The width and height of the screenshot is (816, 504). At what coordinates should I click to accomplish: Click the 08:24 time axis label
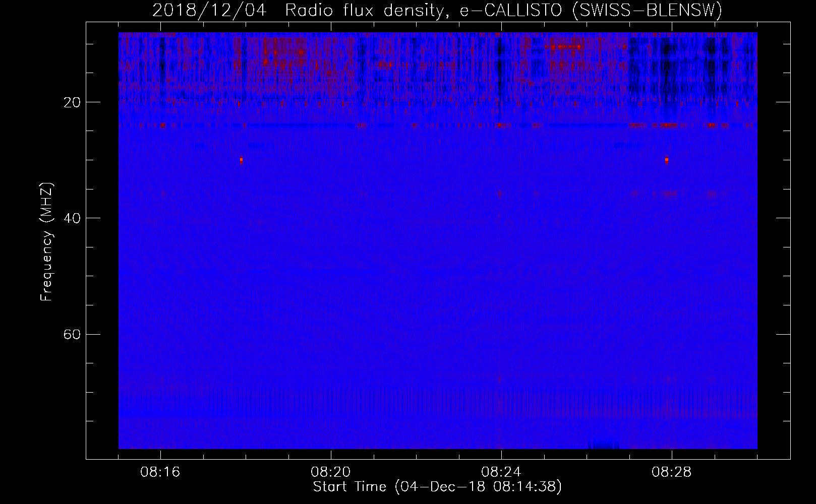click(501, 472)
